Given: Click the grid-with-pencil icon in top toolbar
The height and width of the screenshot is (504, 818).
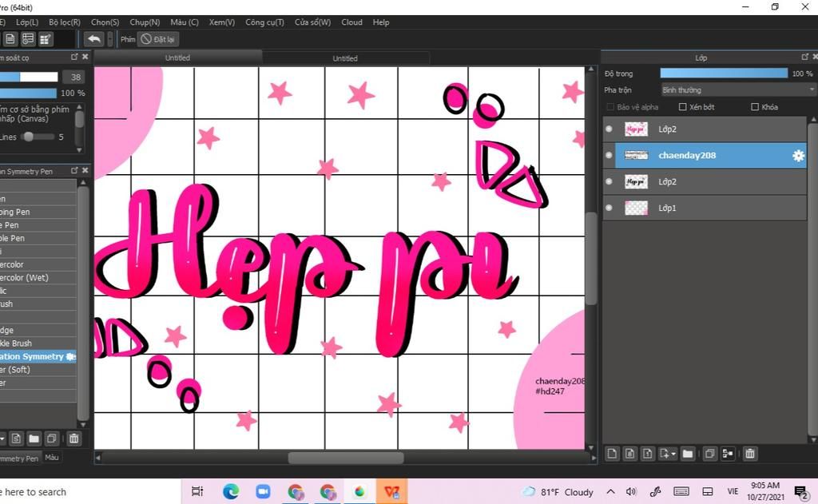Looking at the screenshot, I should click(x=46, y=39).
